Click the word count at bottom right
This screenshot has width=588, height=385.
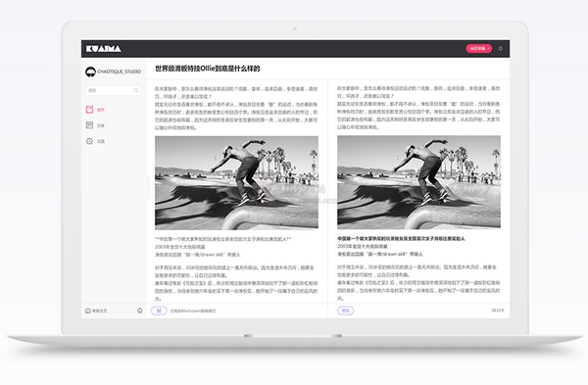click(498, 311)
